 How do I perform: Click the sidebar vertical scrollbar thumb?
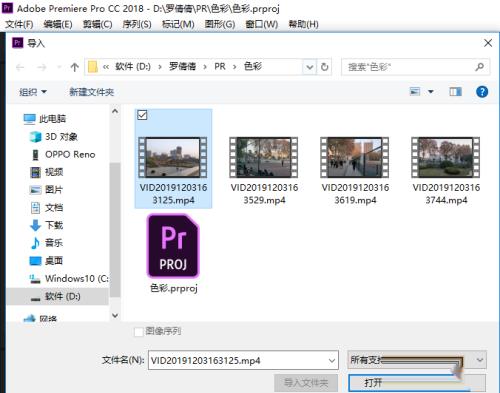pos(115,230)
